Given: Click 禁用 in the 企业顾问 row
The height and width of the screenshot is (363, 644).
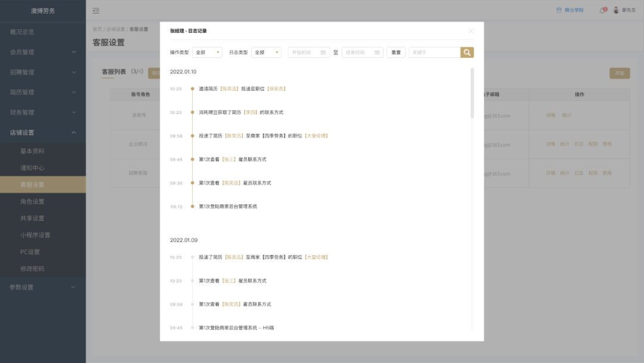Looking at the screenshot, I should (x=607, y=144).
